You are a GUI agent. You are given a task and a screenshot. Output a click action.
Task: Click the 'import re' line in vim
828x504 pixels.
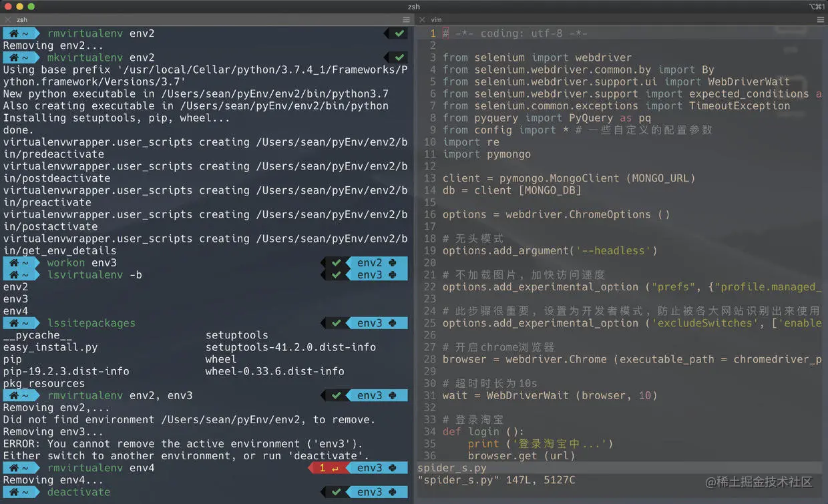pyautogui.click(x=471, y=142)
